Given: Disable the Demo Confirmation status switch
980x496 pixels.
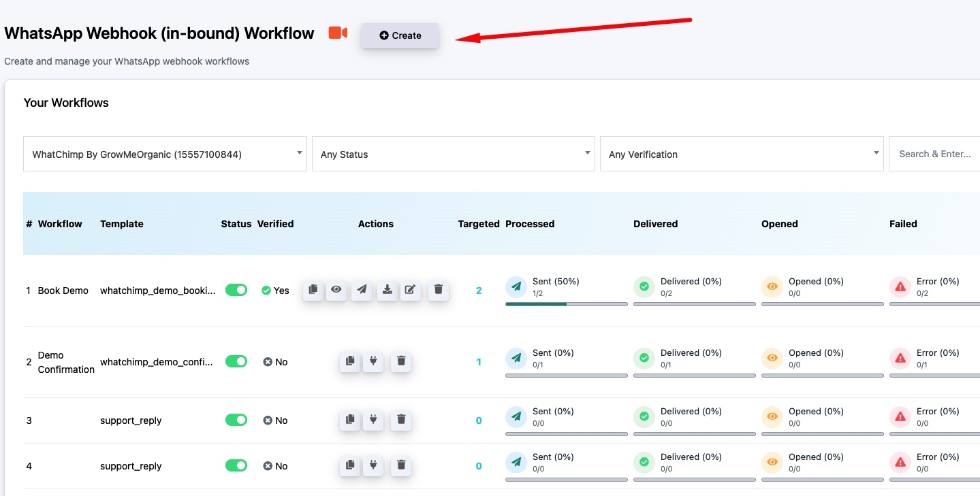Looking at the screenshot, I should tap(236, 361).
